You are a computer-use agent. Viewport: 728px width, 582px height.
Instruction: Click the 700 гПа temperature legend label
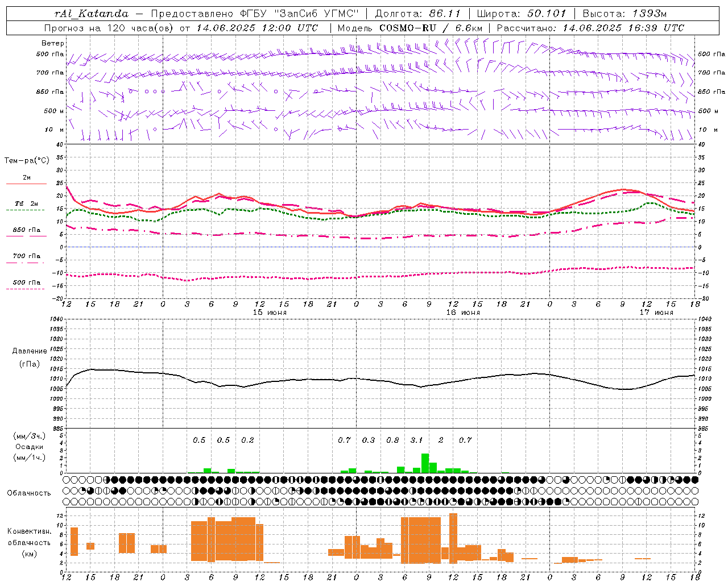click(27, 256)
